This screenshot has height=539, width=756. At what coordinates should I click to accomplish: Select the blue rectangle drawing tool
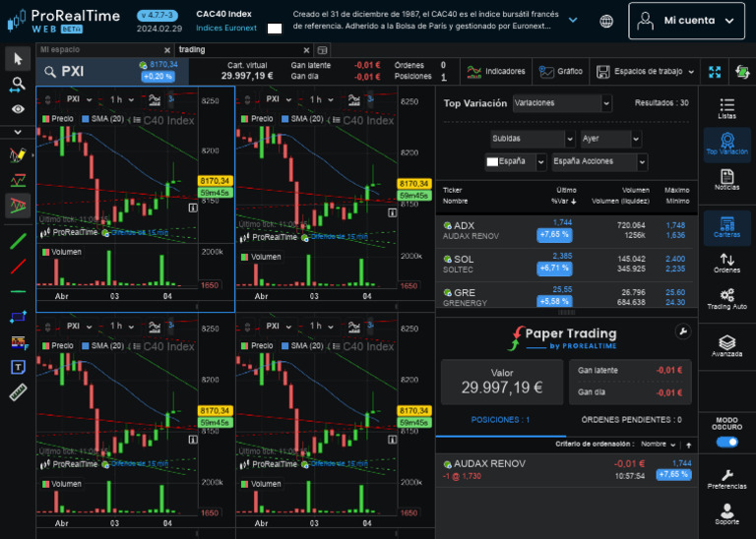pos(18,317)
